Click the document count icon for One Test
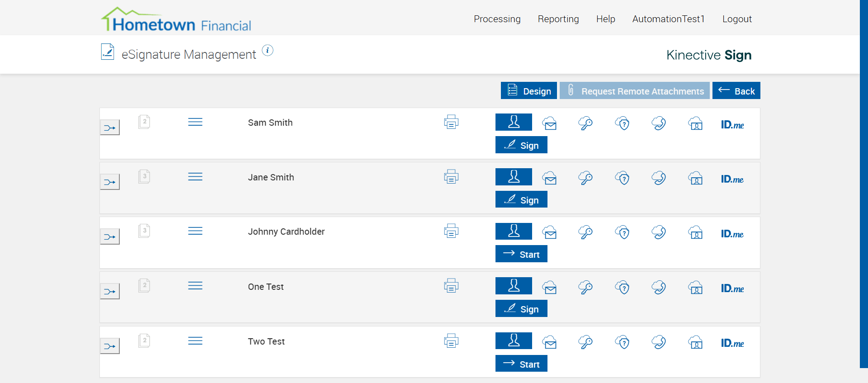868x383 pixels. pos(144,286)
